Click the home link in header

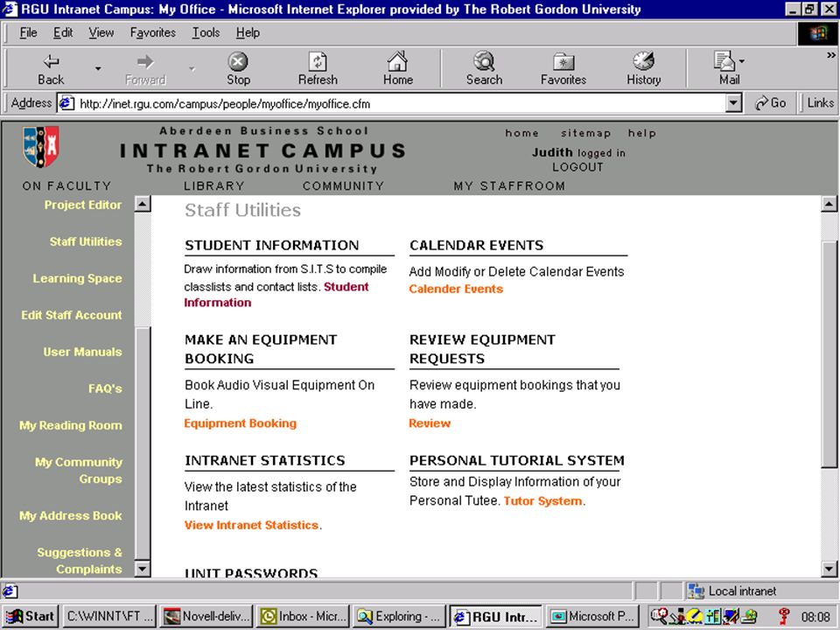tap(521, 133)
